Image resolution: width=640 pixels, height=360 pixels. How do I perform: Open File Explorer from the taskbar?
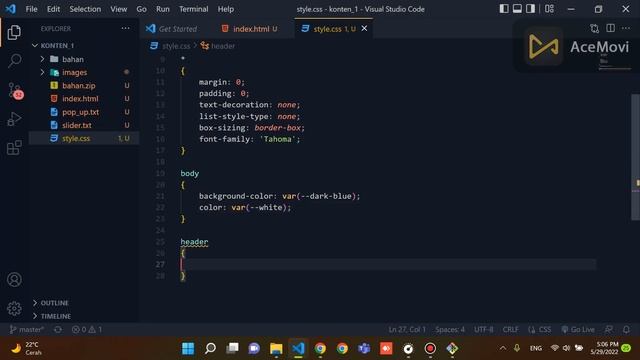tap(276, 348)
